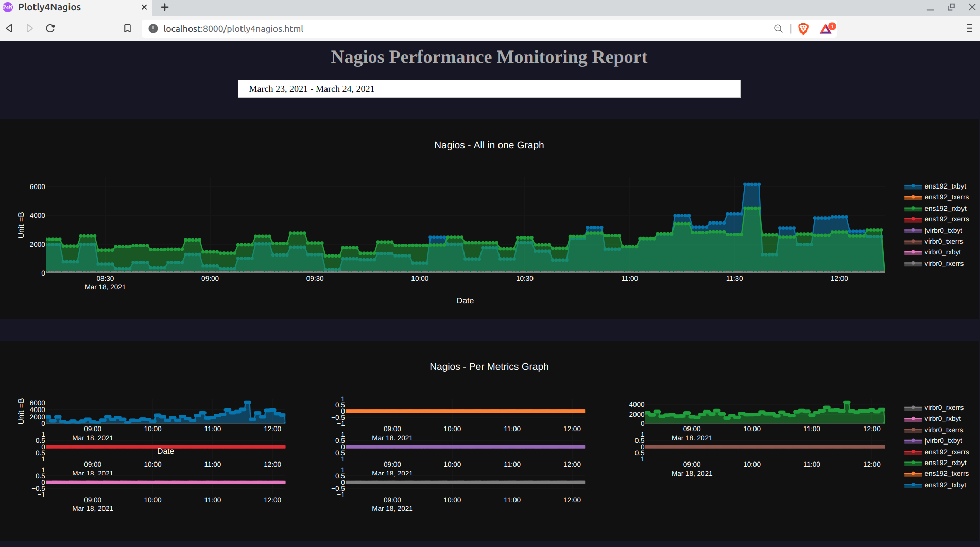This screenshot has height=547, width=980.
Task: Click the Nagios Performance Monitoring Report heading
Action: [x=489, y=57]
